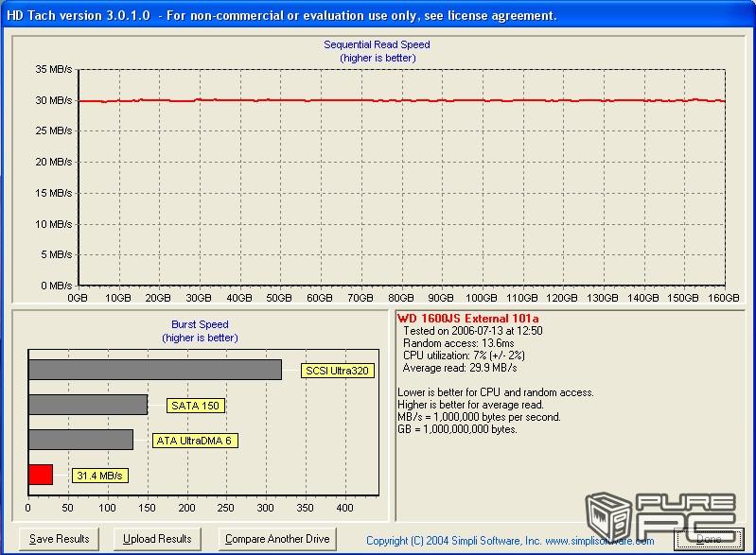
Task: Click the 35 MB/s axis label
Action: click(54, 69)
